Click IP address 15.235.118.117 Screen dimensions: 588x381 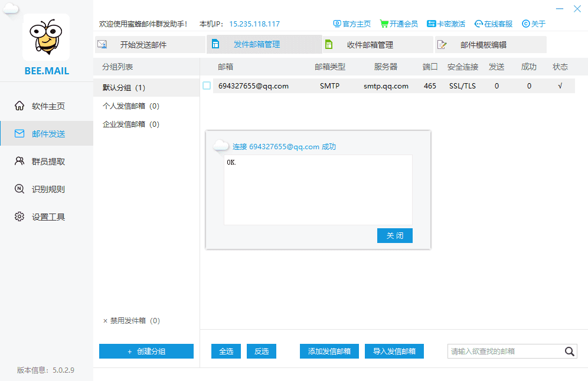[x=254, y=24]
